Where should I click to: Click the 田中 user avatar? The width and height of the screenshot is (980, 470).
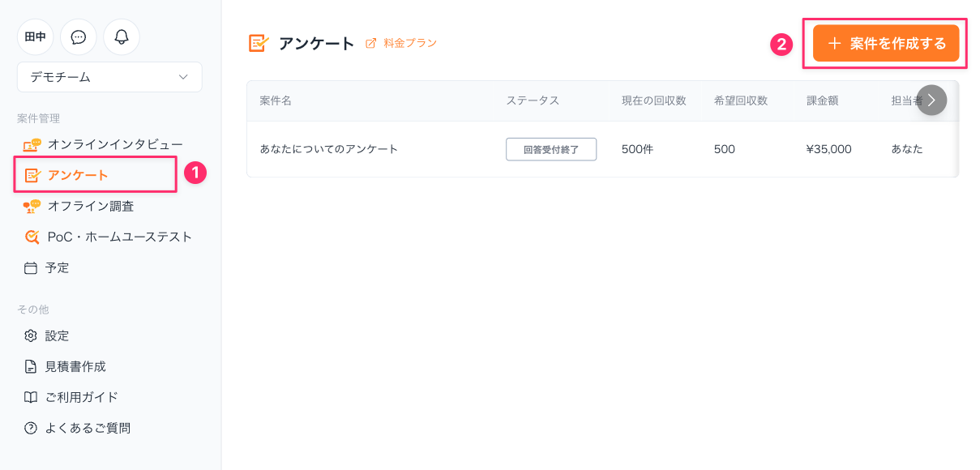click(36, 37)
